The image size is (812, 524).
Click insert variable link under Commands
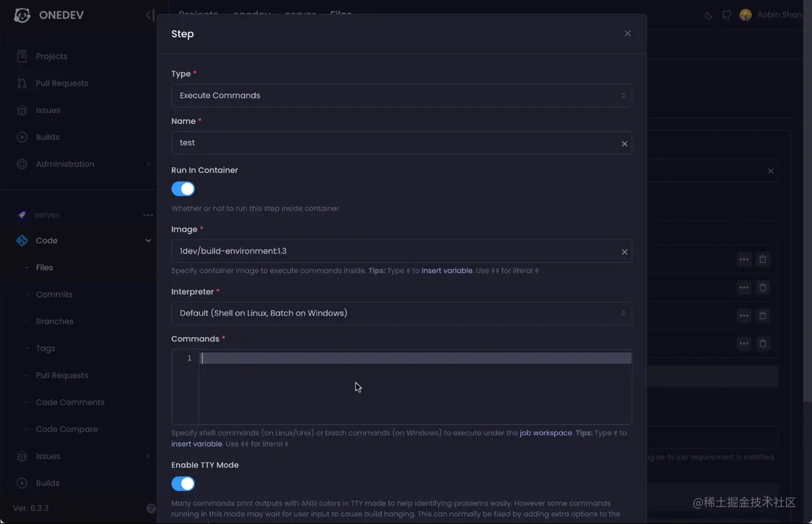tap(197, 444)
